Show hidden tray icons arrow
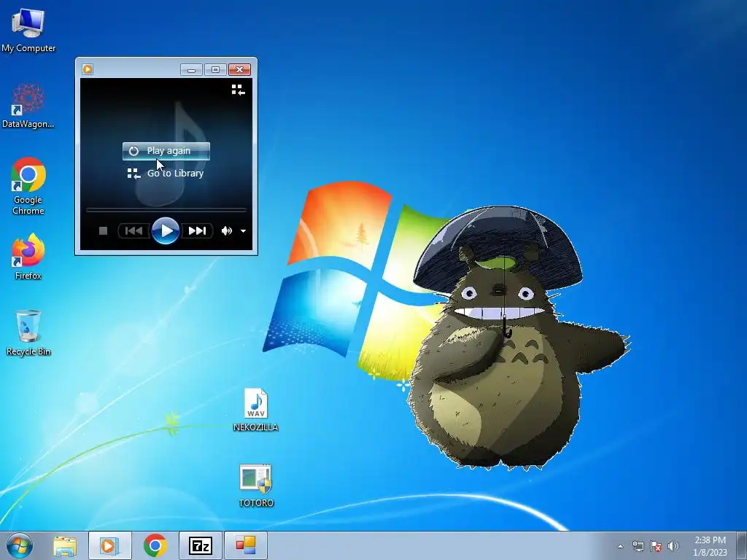Image resolution: width=747 pixels, height=560 pixels. click(620, 546)
